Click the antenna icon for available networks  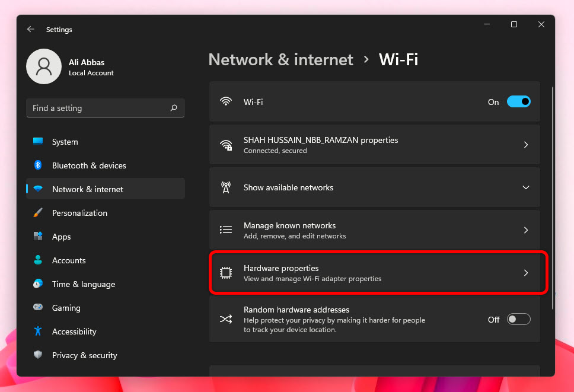pyautogui.click(x=226, y=187)
